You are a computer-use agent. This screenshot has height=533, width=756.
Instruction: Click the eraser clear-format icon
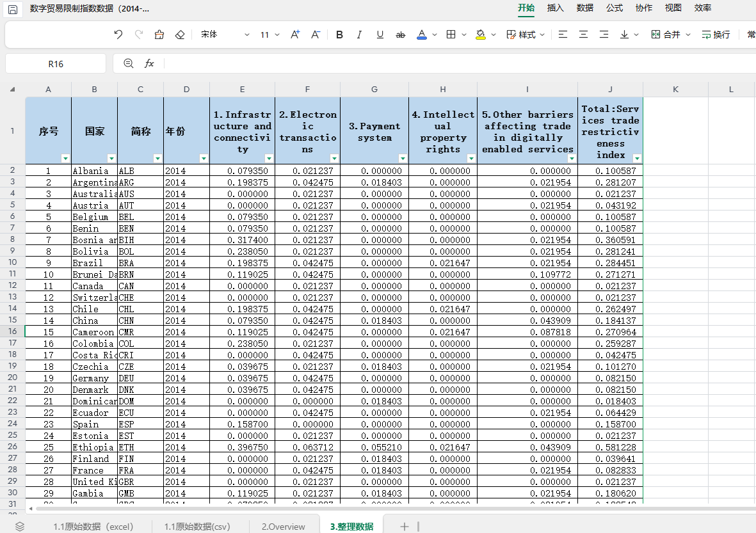coord(180,35)
